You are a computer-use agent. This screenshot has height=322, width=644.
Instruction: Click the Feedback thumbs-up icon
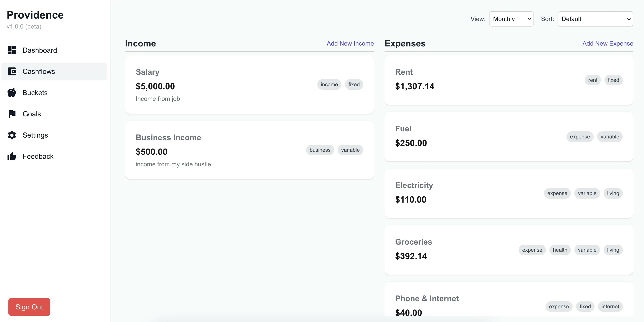click(12, 156)
